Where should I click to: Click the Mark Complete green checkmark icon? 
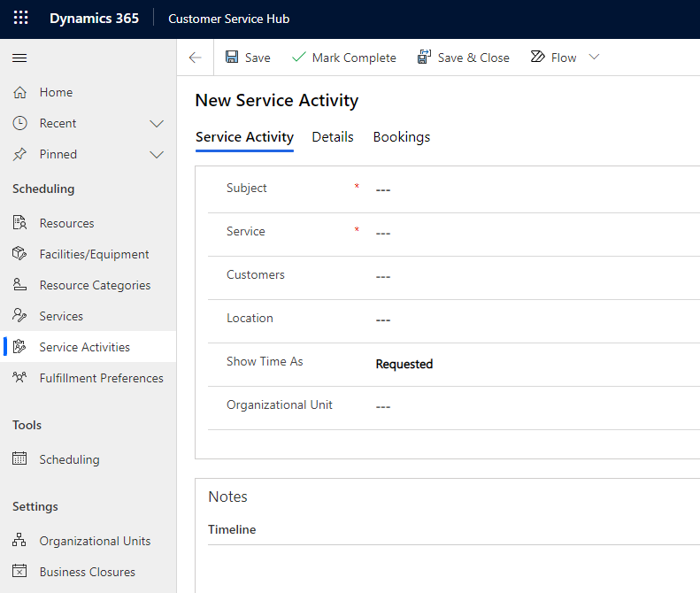[x=298, y=58]
